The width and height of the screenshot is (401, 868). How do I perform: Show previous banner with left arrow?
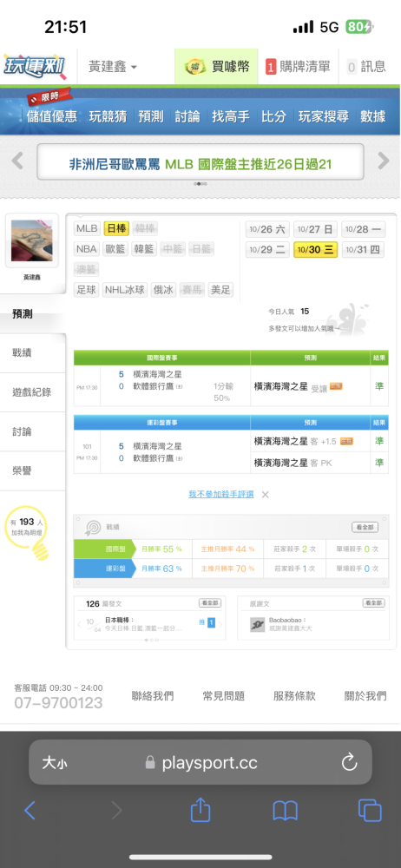pyautogui.click(x=17, y=161)
